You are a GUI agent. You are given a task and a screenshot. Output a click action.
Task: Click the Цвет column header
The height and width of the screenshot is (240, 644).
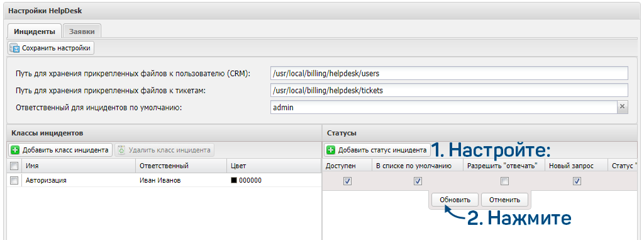(274, 166)
